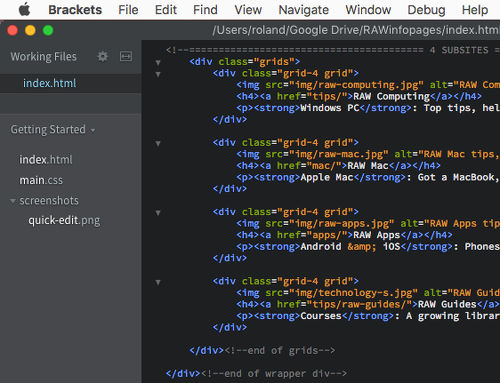Click the img src technology-s.jpg line

pyautogui.click(x=368, y=293)
